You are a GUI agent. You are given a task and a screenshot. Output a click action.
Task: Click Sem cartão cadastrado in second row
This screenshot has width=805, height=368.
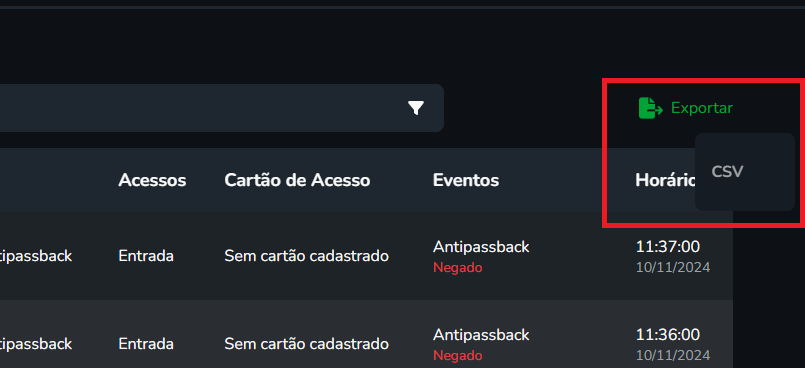(x=306, y=344)
